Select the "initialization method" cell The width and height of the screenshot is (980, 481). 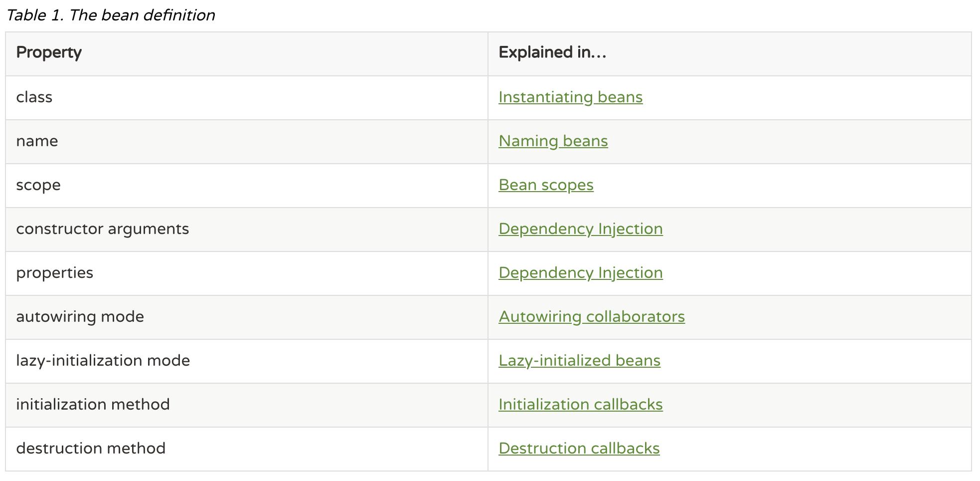pyautogui.click(x=93, y=405)
